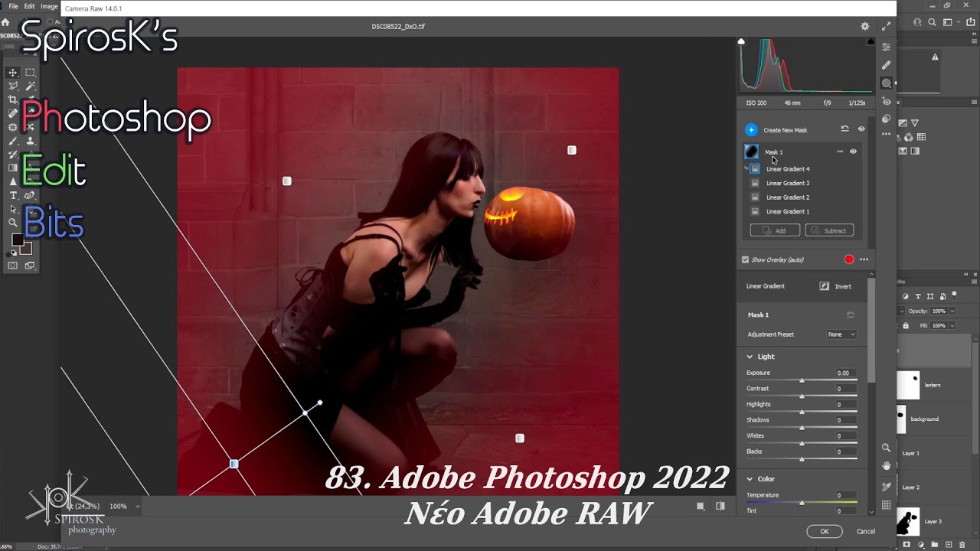980x551 pixels.
Task: Toggle visibility eye for Mask 1
Action: tap(853, 152)
